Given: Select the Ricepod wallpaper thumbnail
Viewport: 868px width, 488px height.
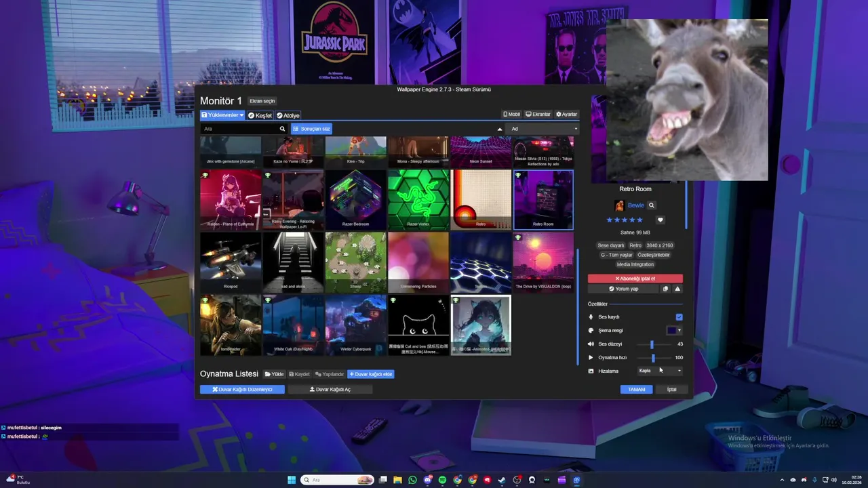Looking at the screenshot, I should pos(231,262).
